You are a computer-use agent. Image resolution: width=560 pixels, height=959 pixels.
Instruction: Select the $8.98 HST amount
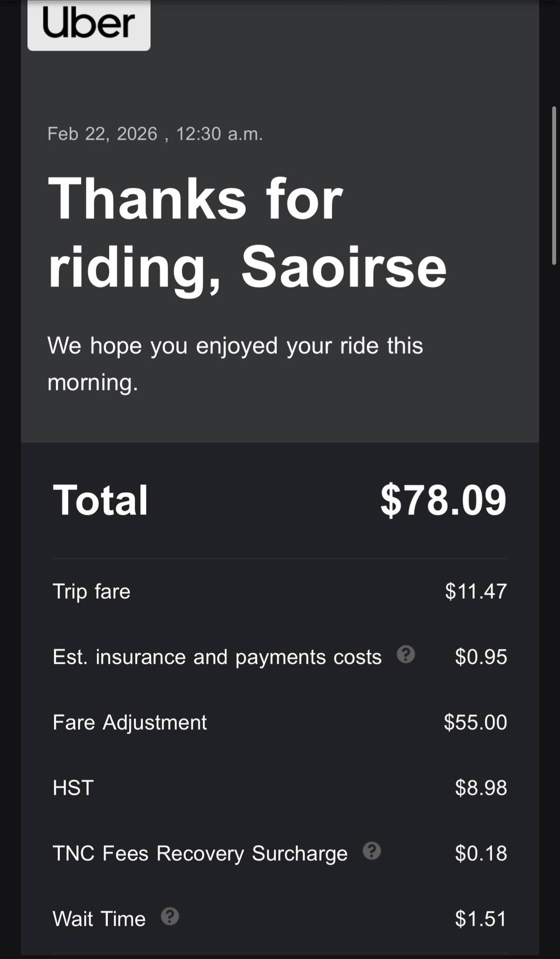pyautogui.click(x=481, y=788)
